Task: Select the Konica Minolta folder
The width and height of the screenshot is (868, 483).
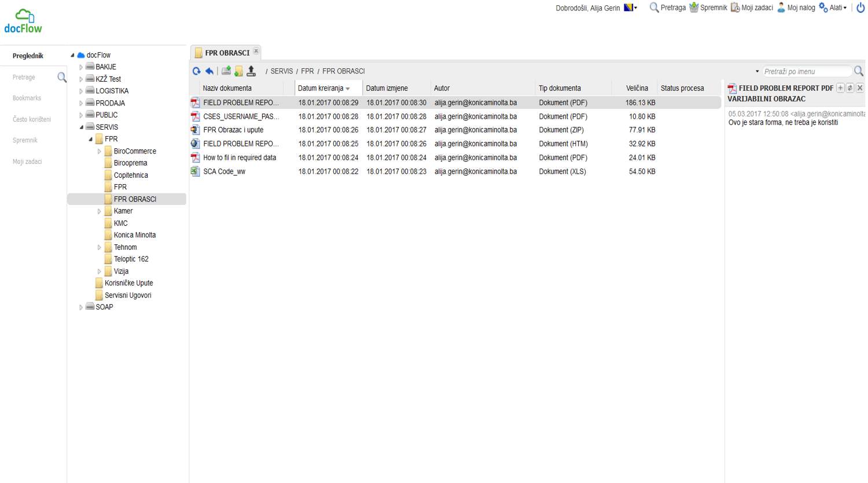Action: pos(134,235)
